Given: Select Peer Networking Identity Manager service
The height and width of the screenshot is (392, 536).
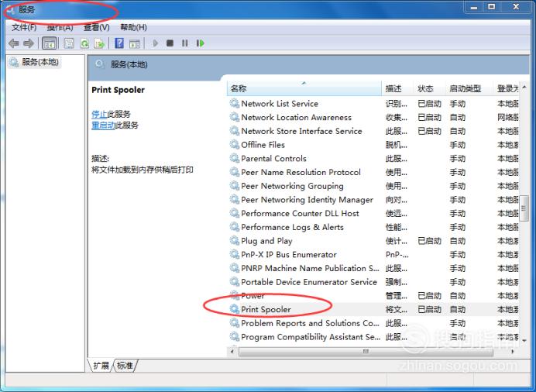Looking at the screenshot, I should (x=373, y=200).
